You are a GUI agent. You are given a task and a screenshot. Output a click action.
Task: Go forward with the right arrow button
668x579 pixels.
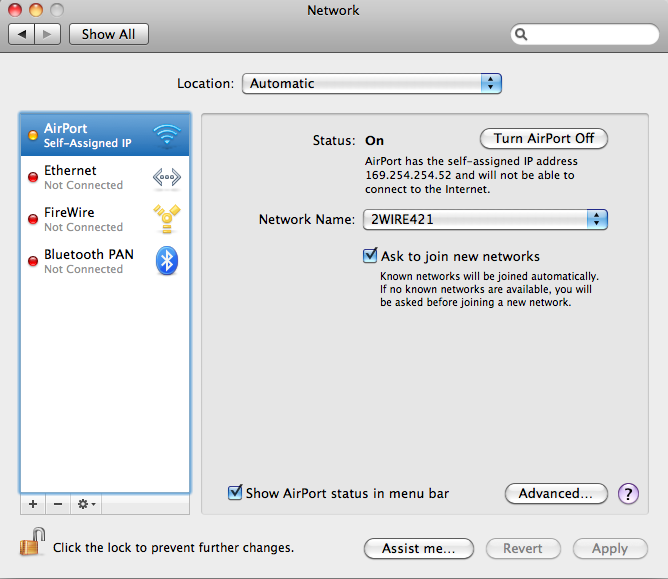[x=47, y=34]
